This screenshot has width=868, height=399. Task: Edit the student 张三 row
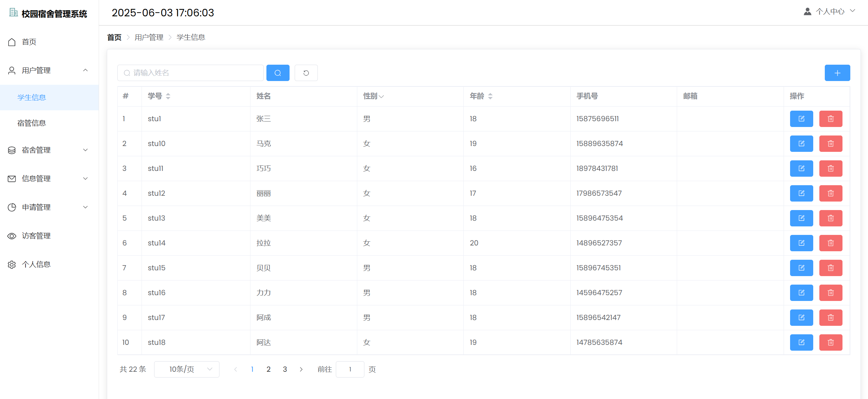tap(801, 119)
